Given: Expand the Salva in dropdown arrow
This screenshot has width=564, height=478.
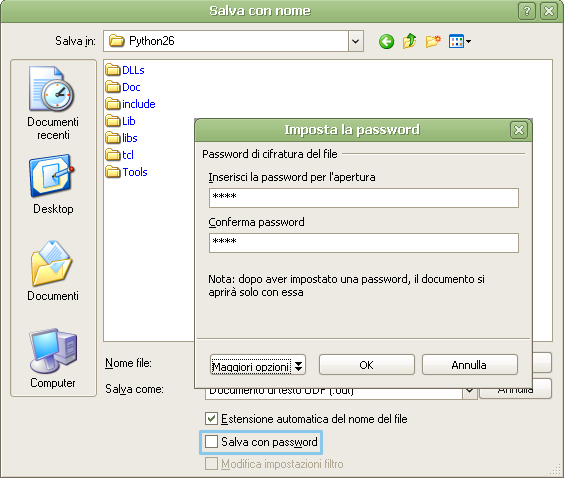Looking at the screenshot, I should [355, 41].
